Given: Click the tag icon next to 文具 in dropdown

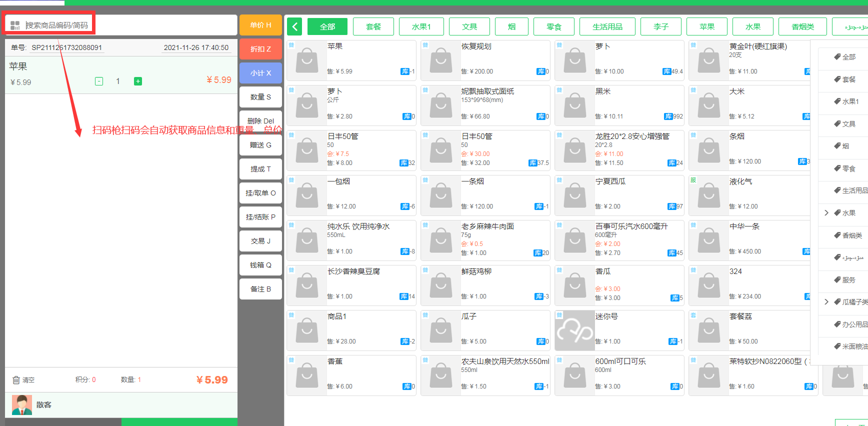Looking at the screenshot, I should (837, 123).
